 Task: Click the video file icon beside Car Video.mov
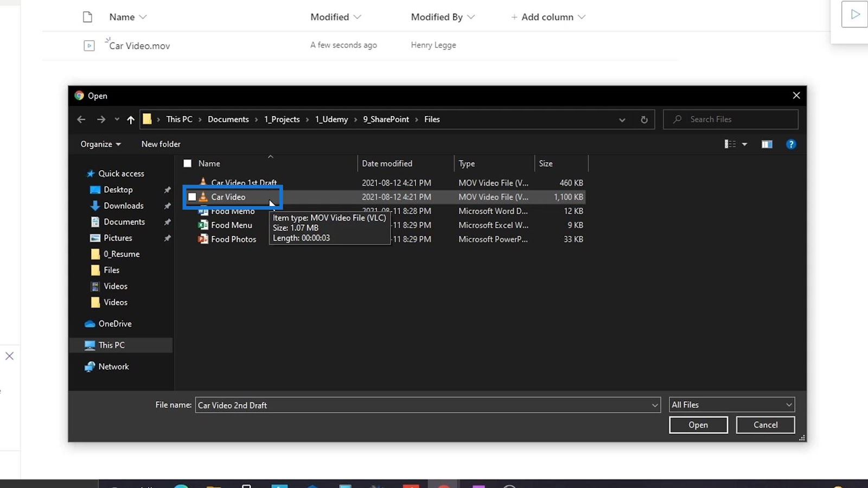(89, 46)
